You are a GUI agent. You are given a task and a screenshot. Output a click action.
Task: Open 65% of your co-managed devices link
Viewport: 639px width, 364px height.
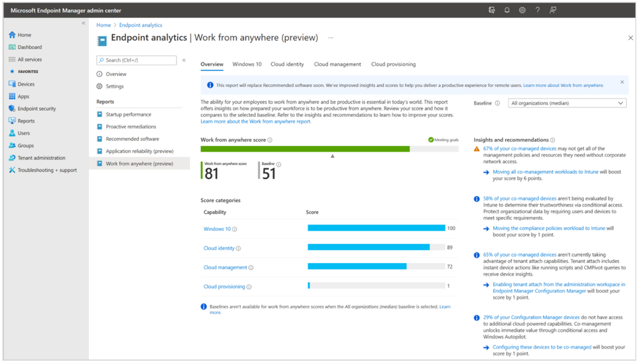click(519, 255)
